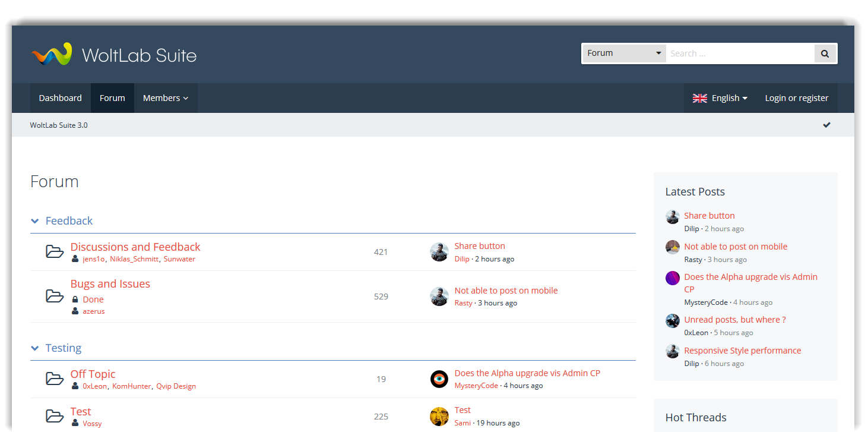Image resolution: width=868 pixels, height=432 pixels.
Task: Click moderator user icon before 0xLeon
Action: pyautogui.click(x=75, y=386)
